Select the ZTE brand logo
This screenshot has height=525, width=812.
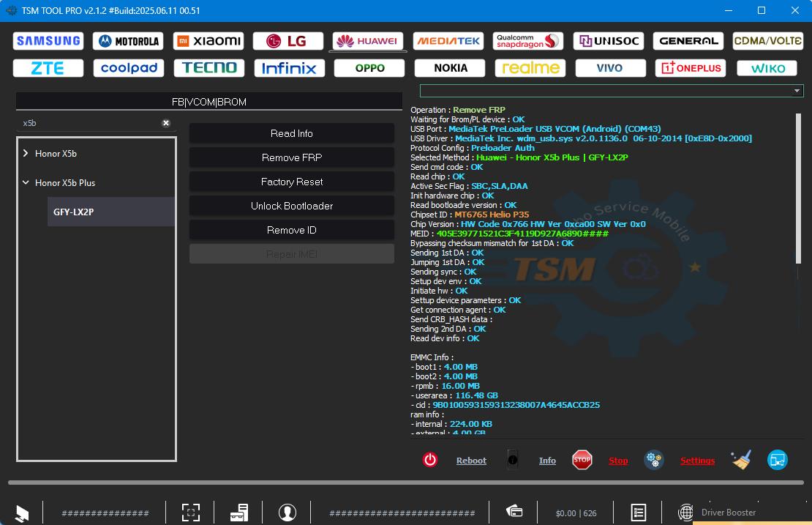tap(48, 68)
